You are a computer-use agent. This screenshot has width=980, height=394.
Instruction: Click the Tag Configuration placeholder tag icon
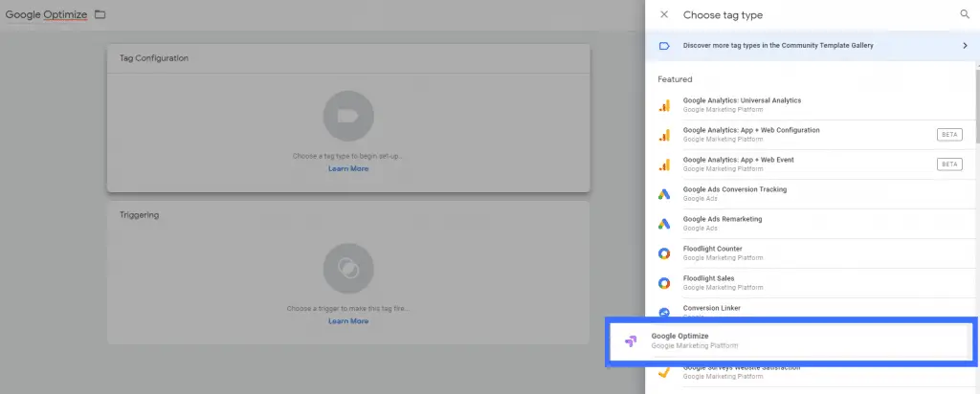348,116
